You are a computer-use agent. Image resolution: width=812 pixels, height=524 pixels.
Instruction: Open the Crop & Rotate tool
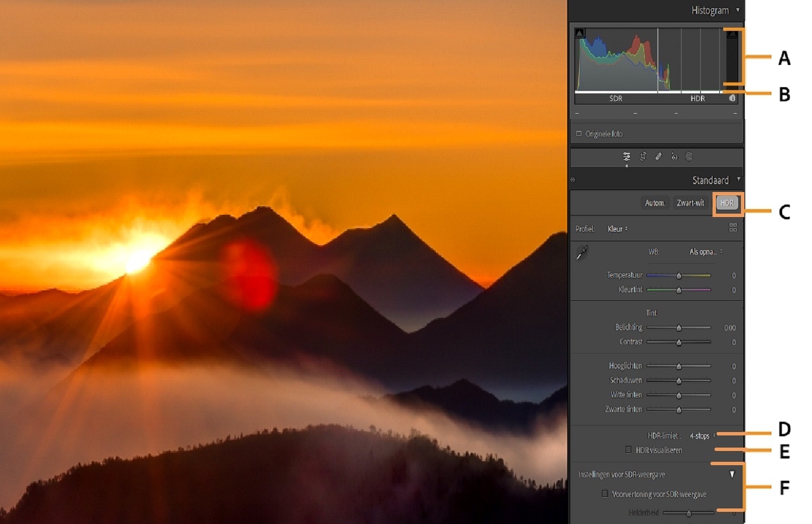[x=643, y=157]
